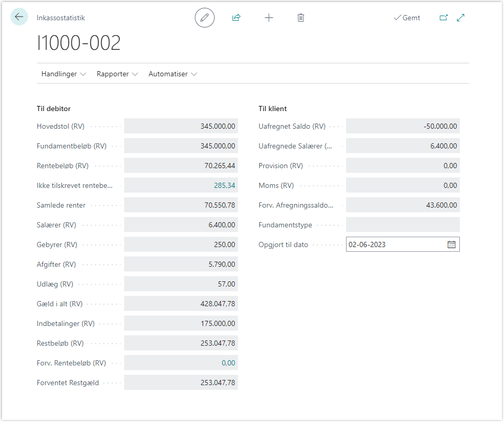Expand the Automatiser menu
Viewport: 504px width, 422px height.
pyautogui.click(x=173, y=74)
